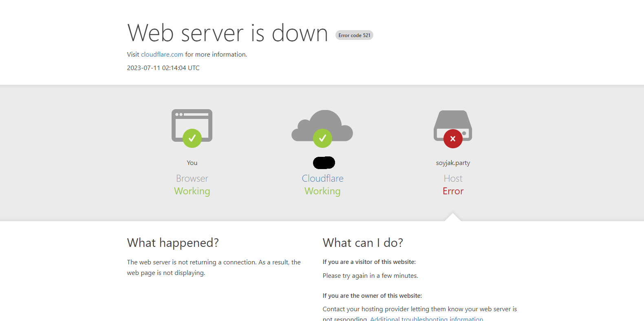Click the You label under browser icon
This screenshot has height=321, width=644.
tap(192, 163)
